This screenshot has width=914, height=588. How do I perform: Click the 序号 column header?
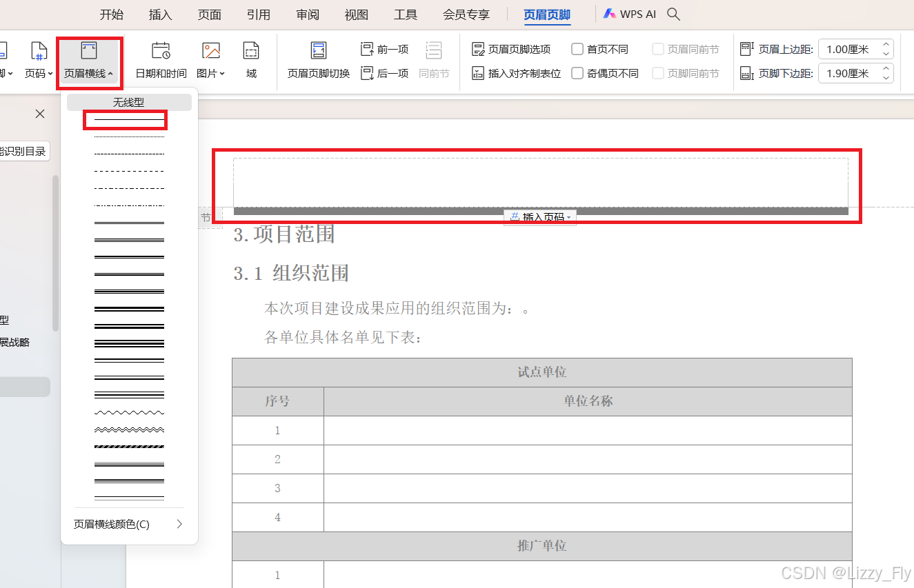[x=278, y=401]
